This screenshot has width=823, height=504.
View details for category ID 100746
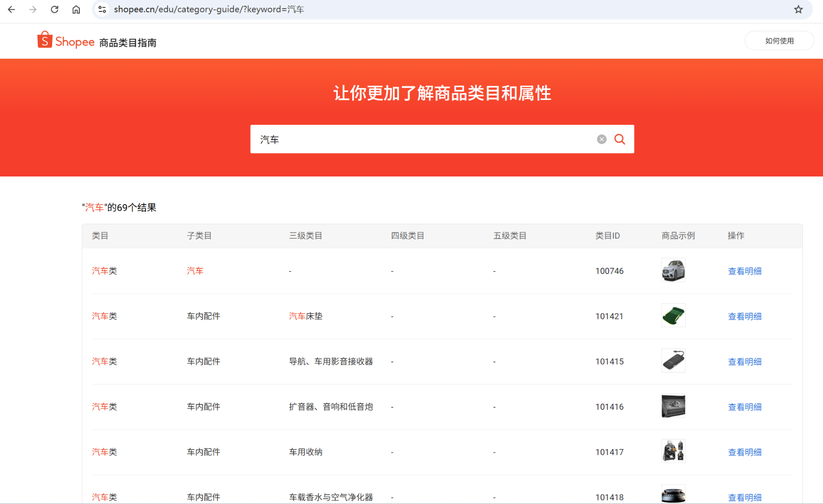pos(744,271)
